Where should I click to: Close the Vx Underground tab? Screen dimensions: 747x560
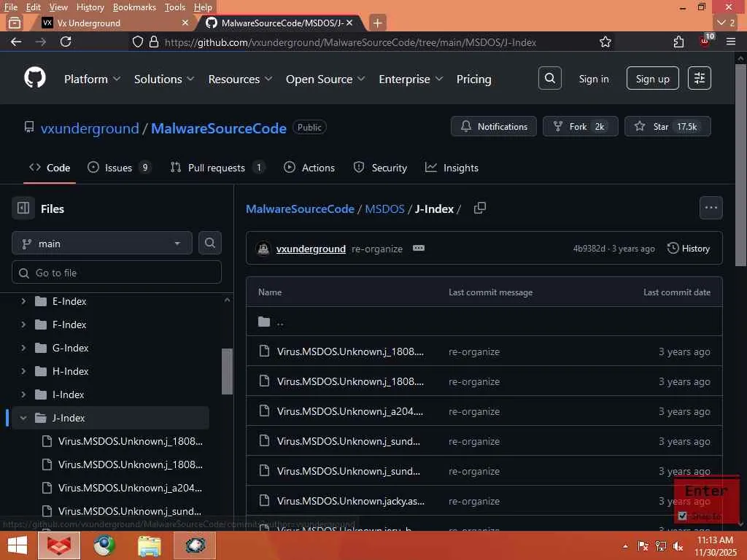tap(185, 23)
